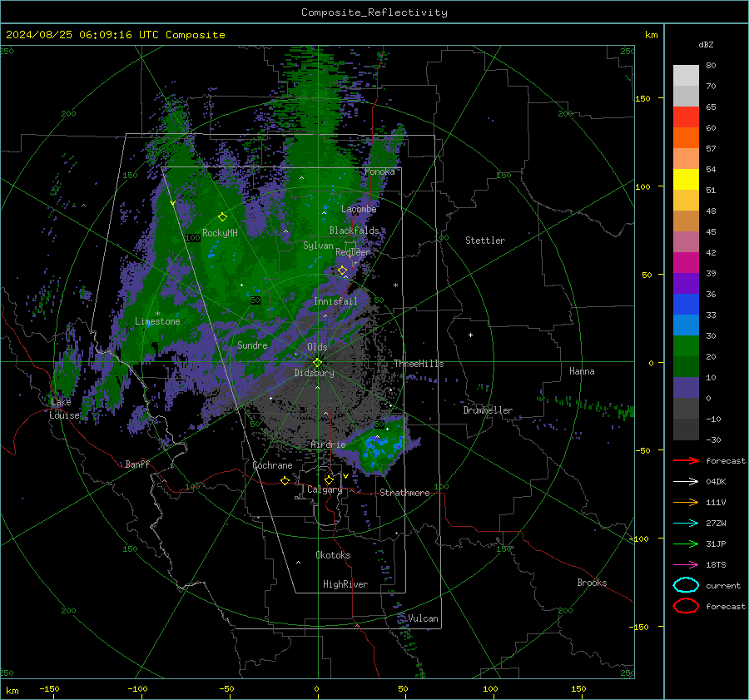Click the Vulcan city label
This screenshot has width=749, height=700.
tap(423, 618)
